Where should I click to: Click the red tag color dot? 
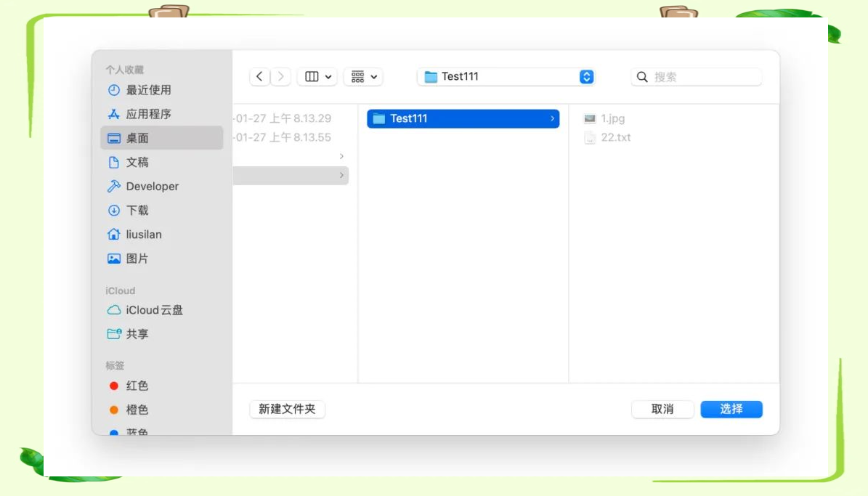pyautogui.click(x=113, y=386)
